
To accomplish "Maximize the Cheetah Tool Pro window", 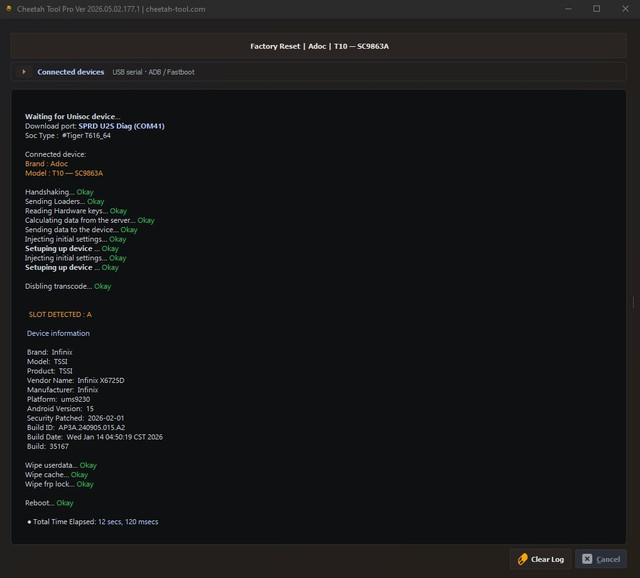I will click(596, 9).
